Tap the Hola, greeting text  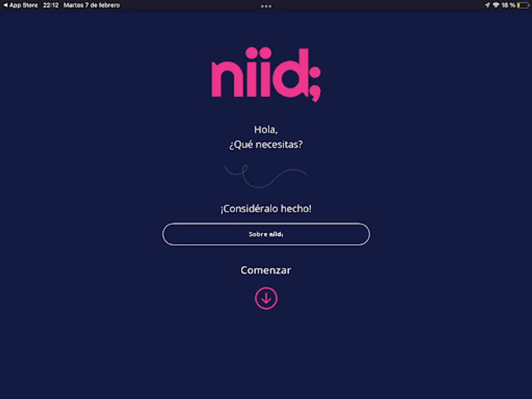[266, 130]
